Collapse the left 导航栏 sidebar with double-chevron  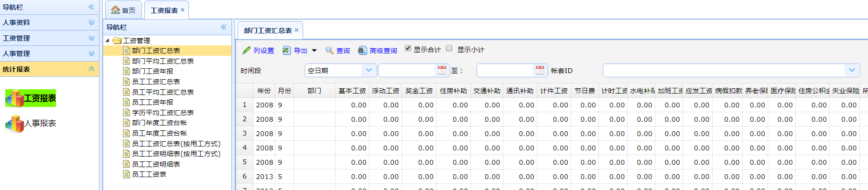[91, 7]
